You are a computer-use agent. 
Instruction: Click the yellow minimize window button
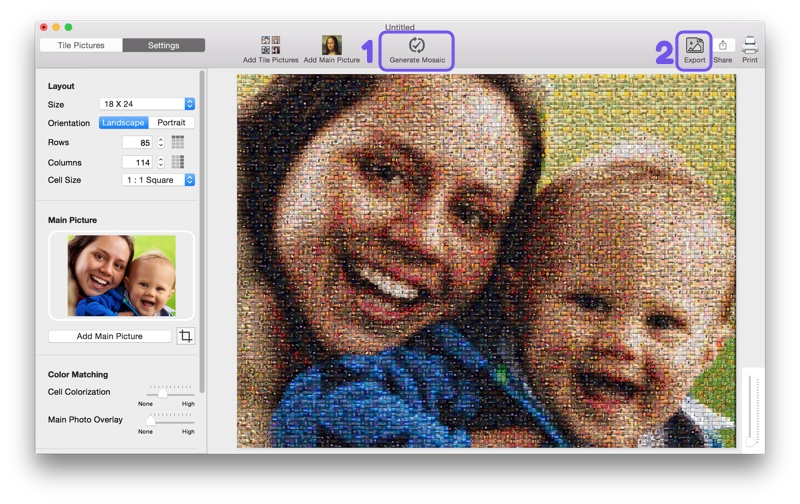56,27
